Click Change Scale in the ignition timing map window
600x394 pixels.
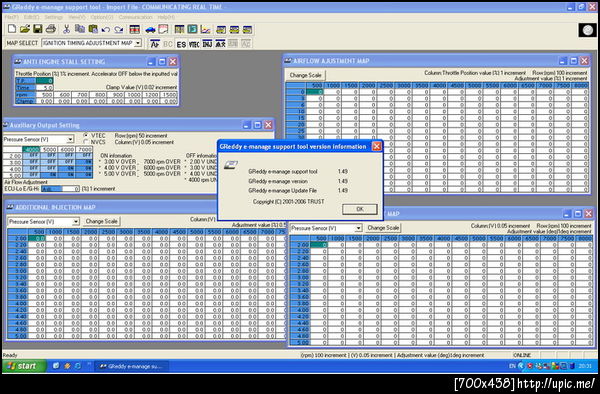coord(383,228)
